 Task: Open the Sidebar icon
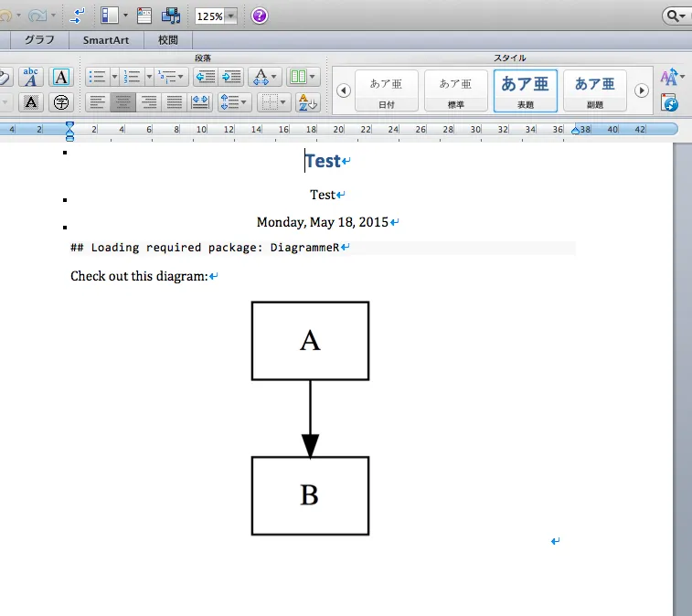(109, 16)
